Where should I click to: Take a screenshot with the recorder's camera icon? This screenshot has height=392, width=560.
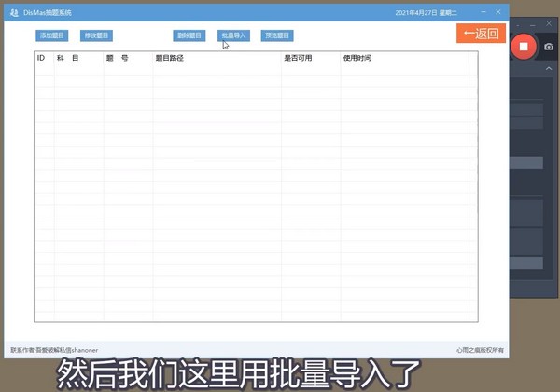[549, 47]
